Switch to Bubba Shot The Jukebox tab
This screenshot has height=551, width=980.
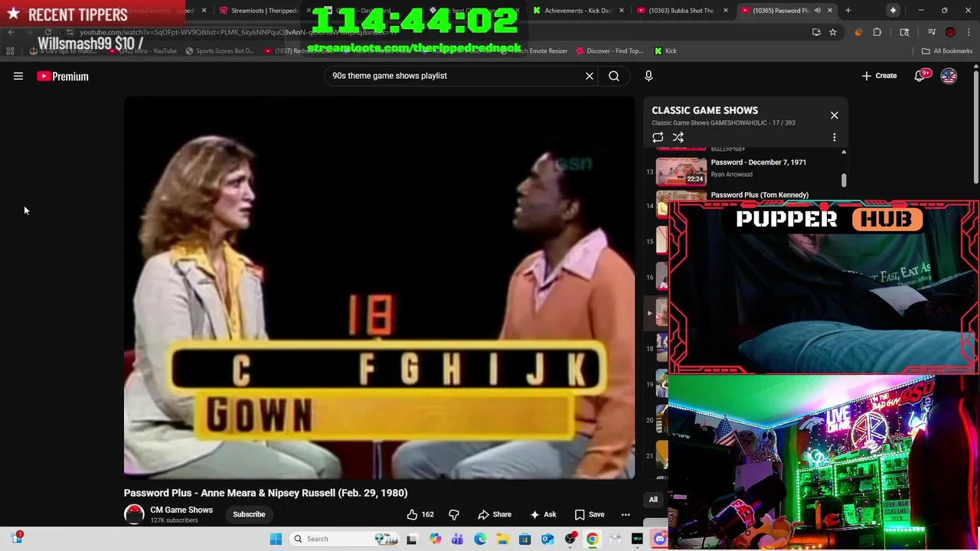click(680, 11)
